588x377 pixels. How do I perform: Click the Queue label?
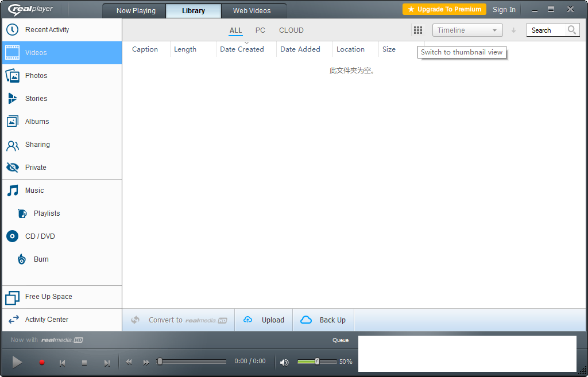pyautogui.click(x=341, y=340)
